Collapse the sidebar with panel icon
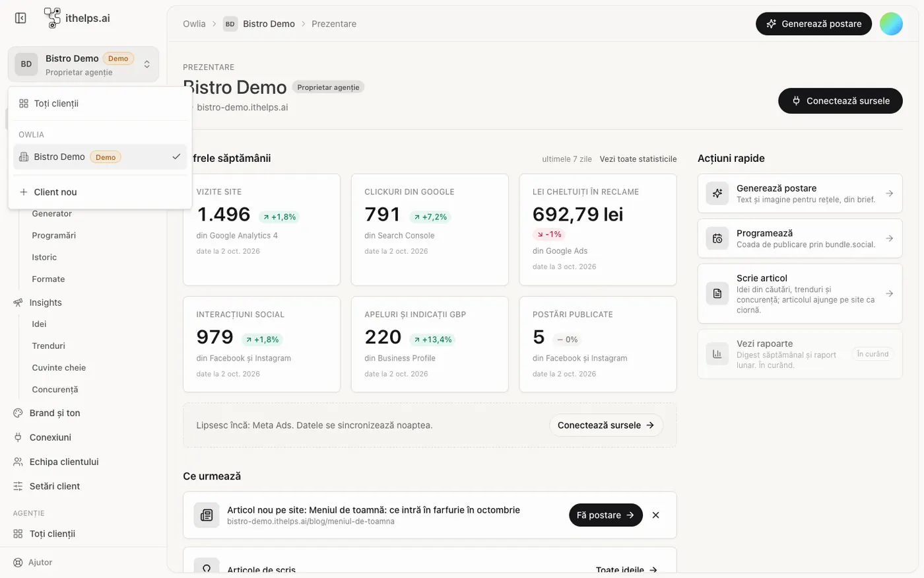 pyautogui.click(x=20, y=18)
